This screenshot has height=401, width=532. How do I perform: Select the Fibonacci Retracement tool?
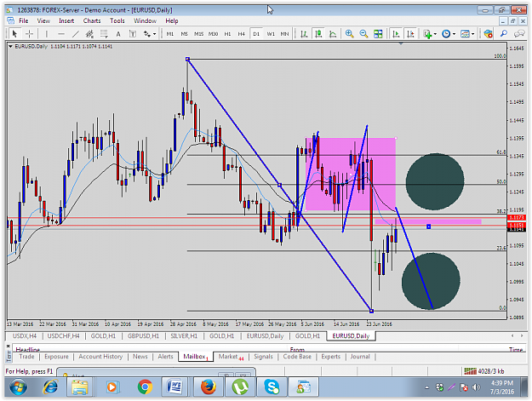104,33
